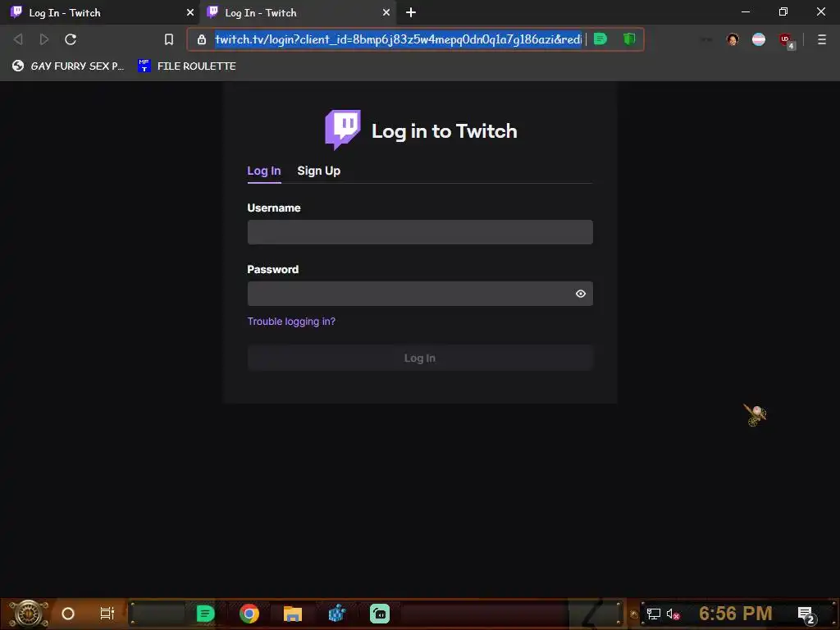Focus the Username input field
Screen dimensions: 840x630
(420, 232)
